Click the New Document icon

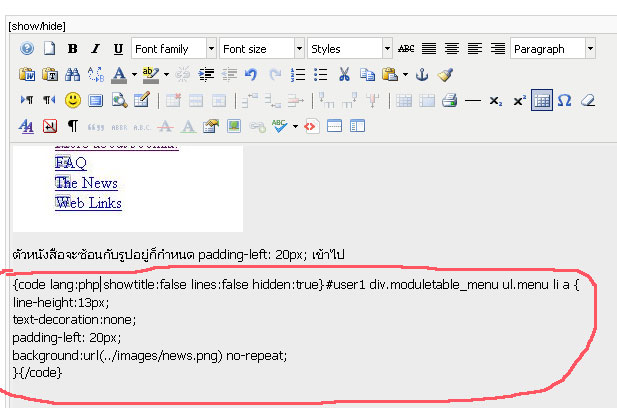click(x=50, y=48)
